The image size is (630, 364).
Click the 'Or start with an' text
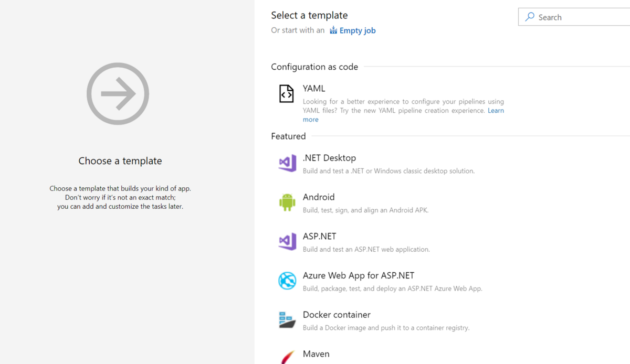[x=298, y=30]
